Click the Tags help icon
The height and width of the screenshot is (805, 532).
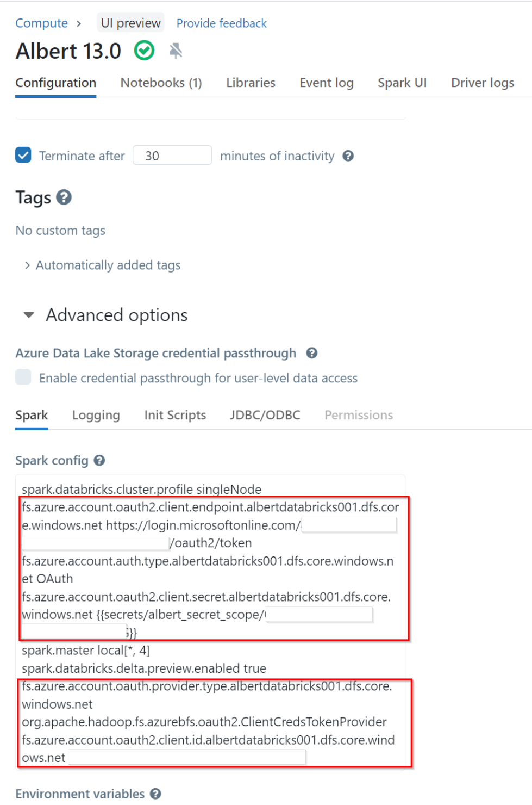[64, 197]
